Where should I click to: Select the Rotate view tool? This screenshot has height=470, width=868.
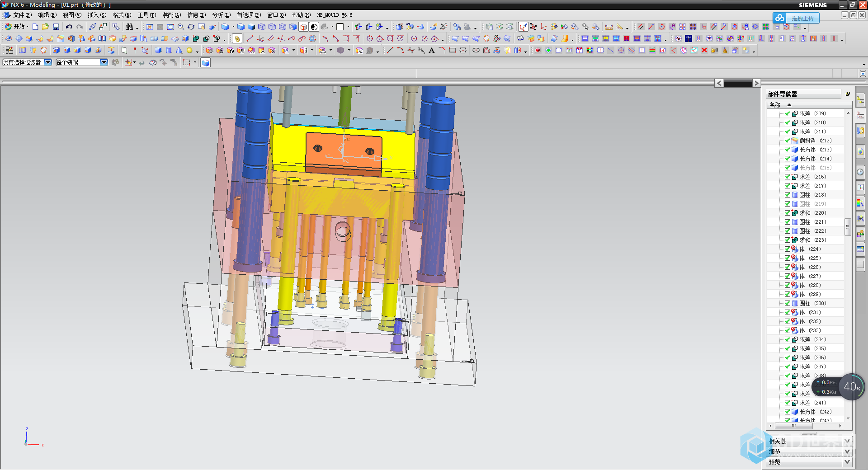(191, 27)
